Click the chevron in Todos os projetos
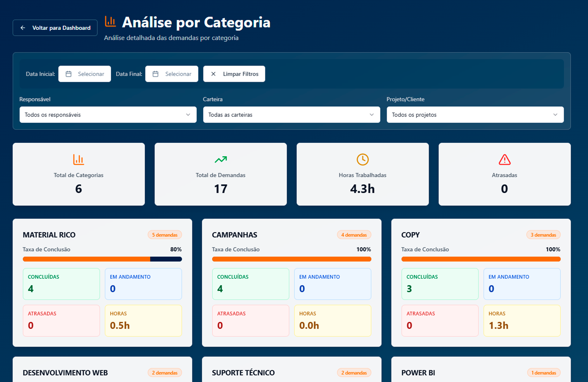588x382 pixels. [x=555, y=115]
